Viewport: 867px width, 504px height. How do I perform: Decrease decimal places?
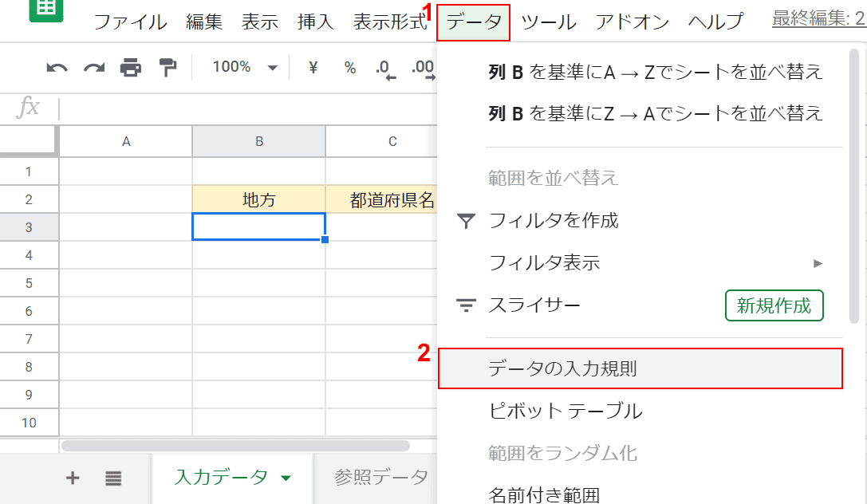tap(385, 69)
